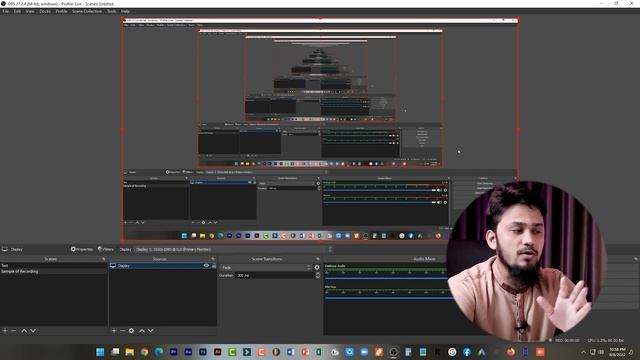Open the Edit menu

point(17,11)
